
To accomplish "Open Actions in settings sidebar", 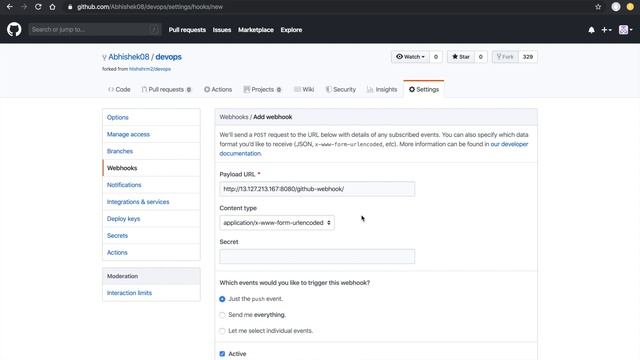I will pyautogui.click(x=151, y=252).
